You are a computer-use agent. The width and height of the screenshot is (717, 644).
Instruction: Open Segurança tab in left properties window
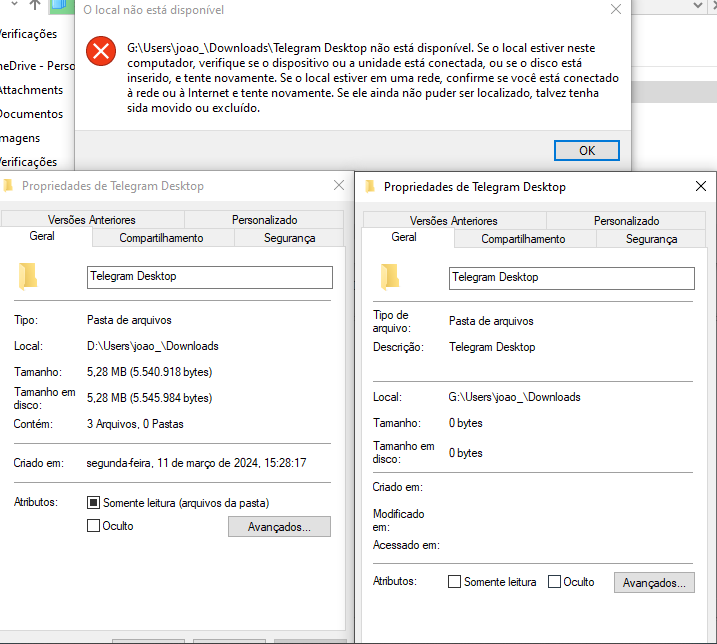click(x=289, y=238)
